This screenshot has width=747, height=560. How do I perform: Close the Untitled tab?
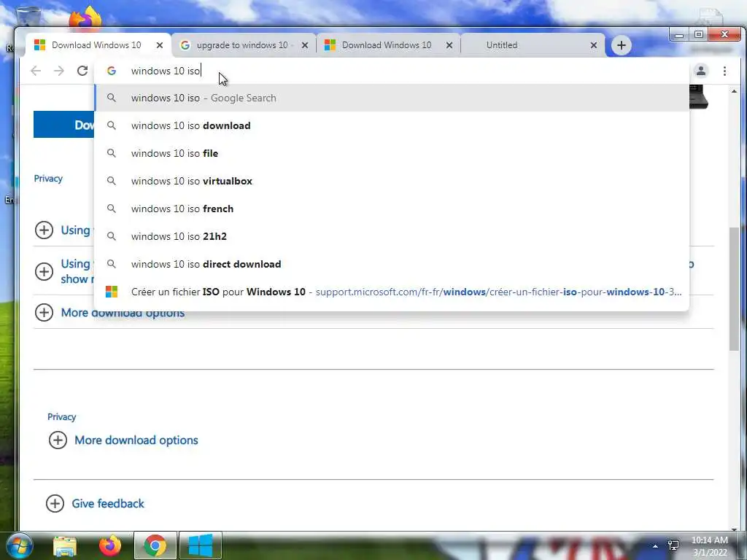[x=594, y=45]
